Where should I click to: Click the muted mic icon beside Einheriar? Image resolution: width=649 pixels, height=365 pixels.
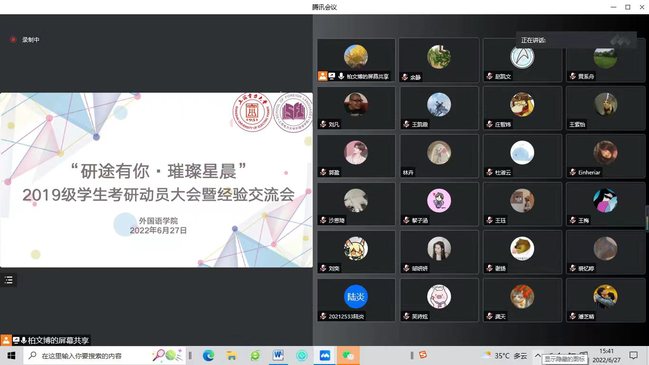573,172
